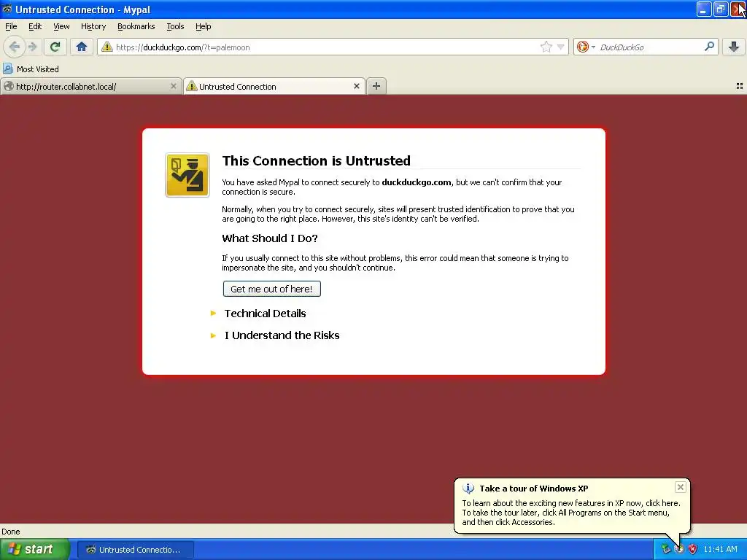Screen dimensions: 747x560
Task: Click the bold duckduckgo.com text
Action: click(416, 182)
